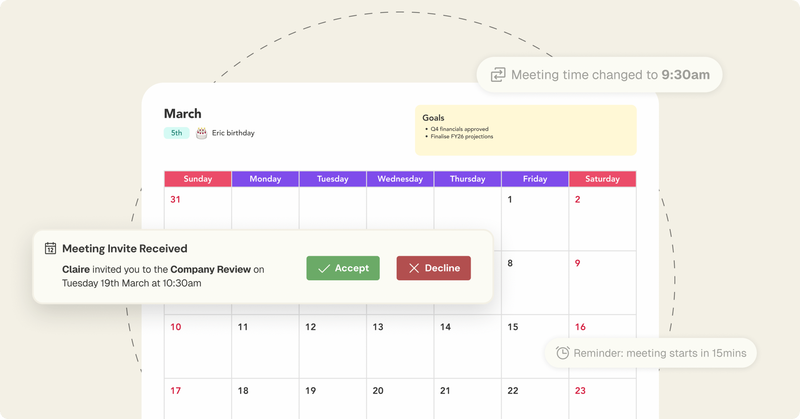Select Saturday the 9th in calendar
This screenshot has width=800, height=419.
click(603, 282)
